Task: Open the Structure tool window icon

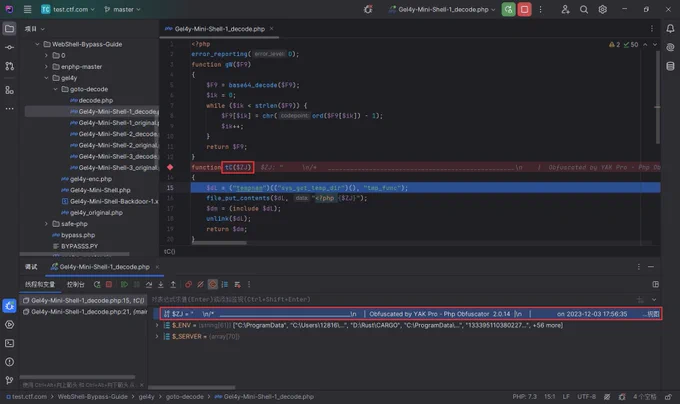Action: coord(9,90)
